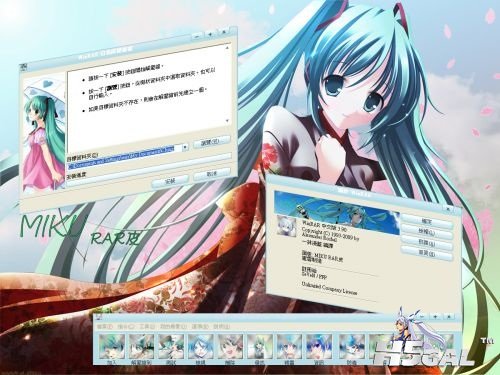Click the Miku umbrella picture in the self-extractor window
The height and width of the screenshot is (375, 500).
(44, 135)
